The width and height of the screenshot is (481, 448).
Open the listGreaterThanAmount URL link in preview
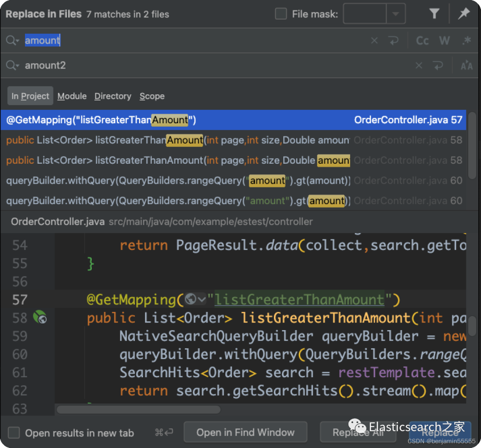coord(299,299)
